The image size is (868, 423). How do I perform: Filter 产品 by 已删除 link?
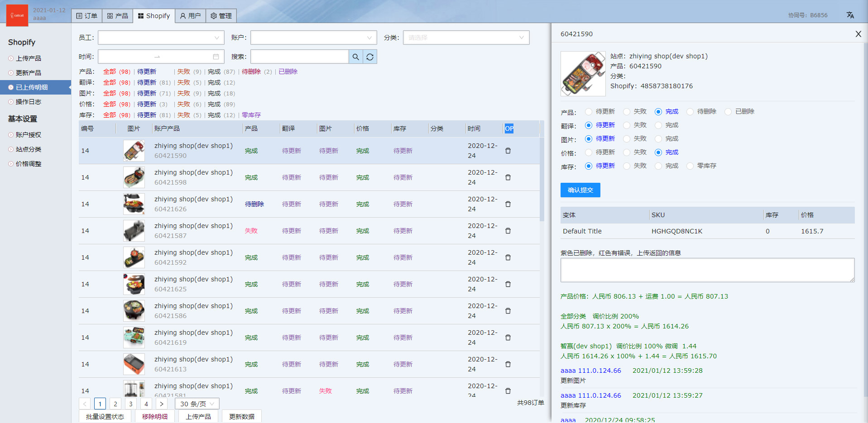point(288,71)
